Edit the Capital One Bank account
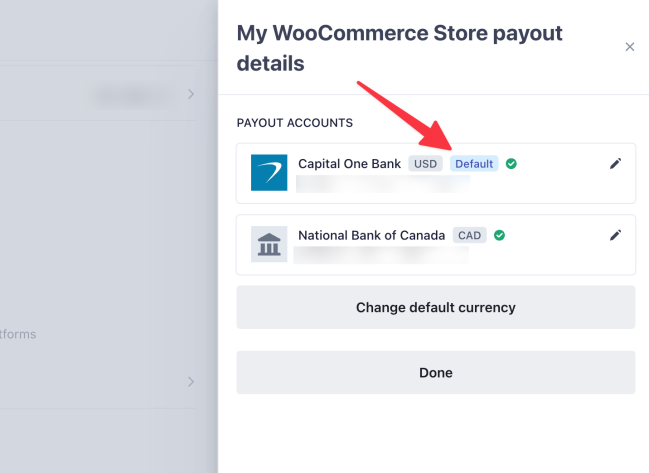The width and height of the screenshot is (649, 473). (615, 164)
